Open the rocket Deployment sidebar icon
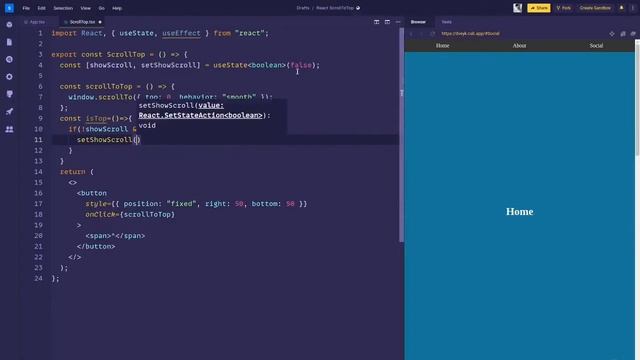Image resolution: width=640 pixels, height=360 pixels. [9, 111]
